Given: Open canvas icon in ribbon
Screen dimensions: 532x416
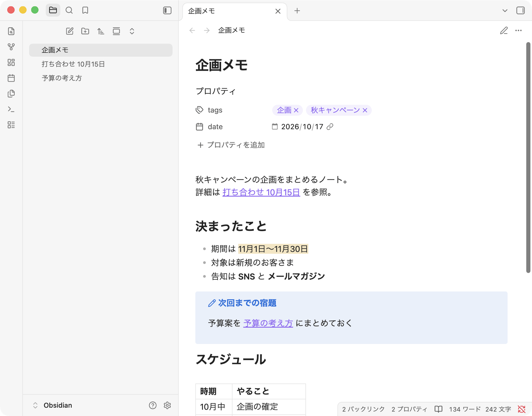Looking at the screenshot, I should pos(11,62).
